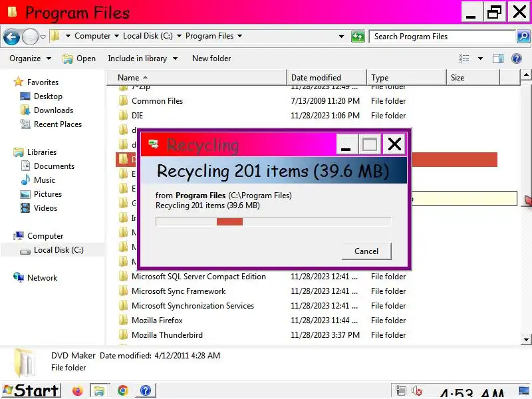
Task: Open the view options dropdown arrow
Action: 480,59
